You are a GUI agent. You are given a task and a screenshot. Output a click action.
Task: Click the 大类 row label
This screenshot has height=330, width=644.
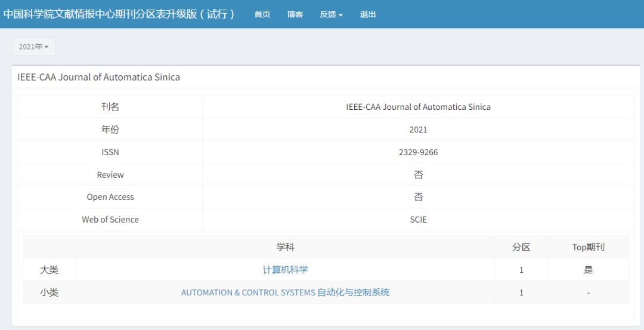click(x=49, y=270)
